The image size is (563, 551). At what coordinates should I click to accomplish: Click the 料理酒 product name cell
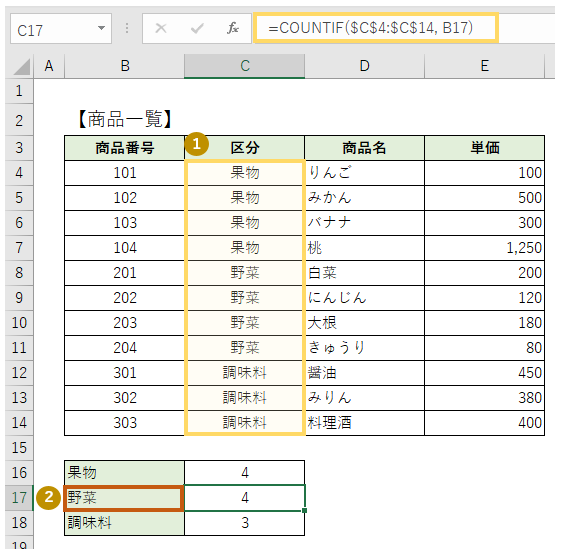[364, 423]
